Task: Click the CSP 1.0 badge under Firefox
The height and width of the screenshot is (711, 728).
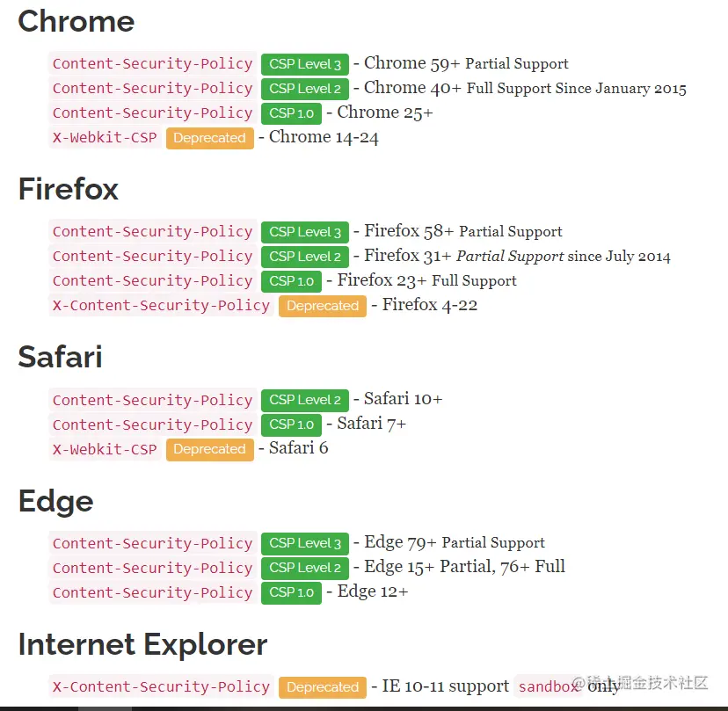Action: point(291,281)
